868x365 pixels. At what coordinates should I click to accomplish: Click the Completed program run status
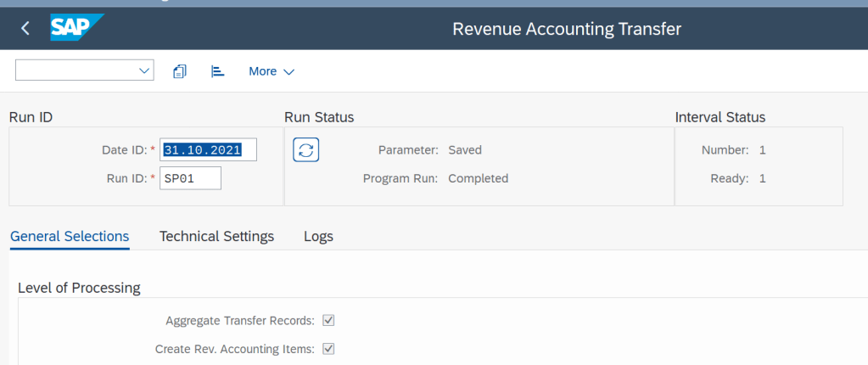tap(478, 178)
